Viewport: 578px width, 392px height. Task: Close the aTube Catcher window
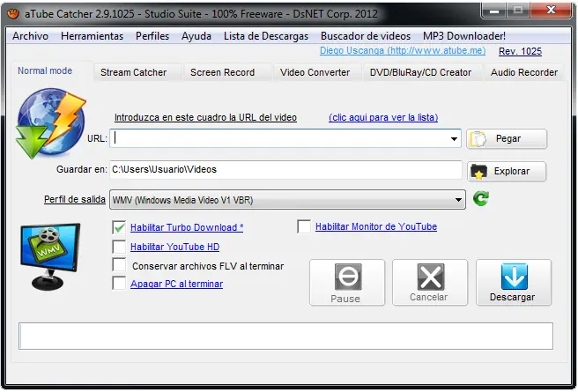click(x=551, y=11)
